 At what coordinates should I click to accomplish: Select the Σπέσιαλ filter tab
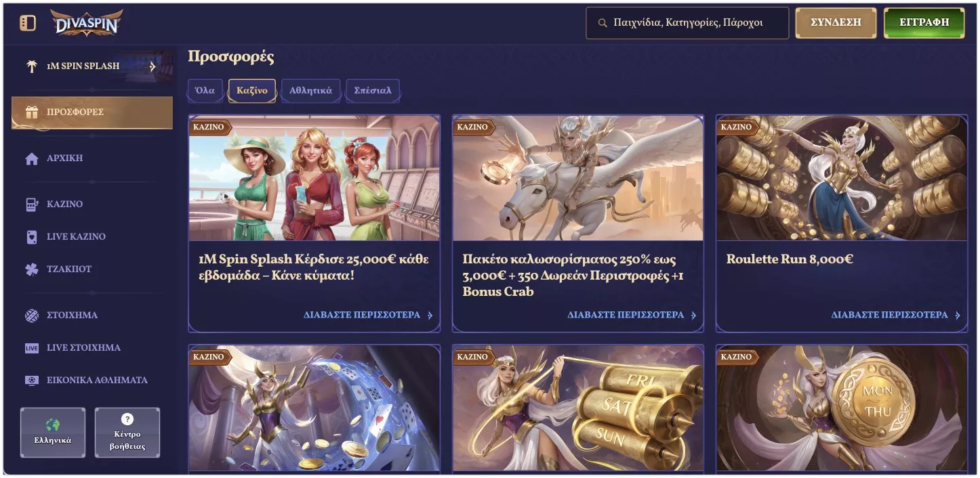pyautogui.click(x=373, y=91)
